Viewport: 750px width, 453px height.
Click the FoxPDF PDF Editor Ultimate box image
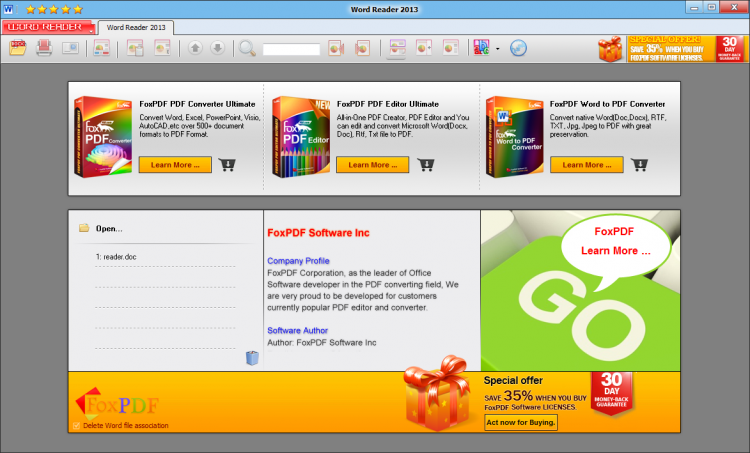(301, 137)
